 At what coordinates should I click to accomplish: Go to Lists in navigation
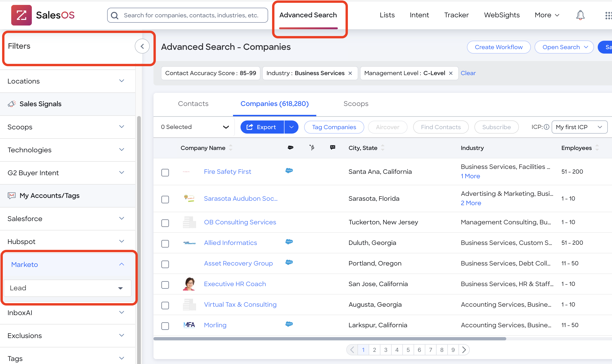pos(387,15)
